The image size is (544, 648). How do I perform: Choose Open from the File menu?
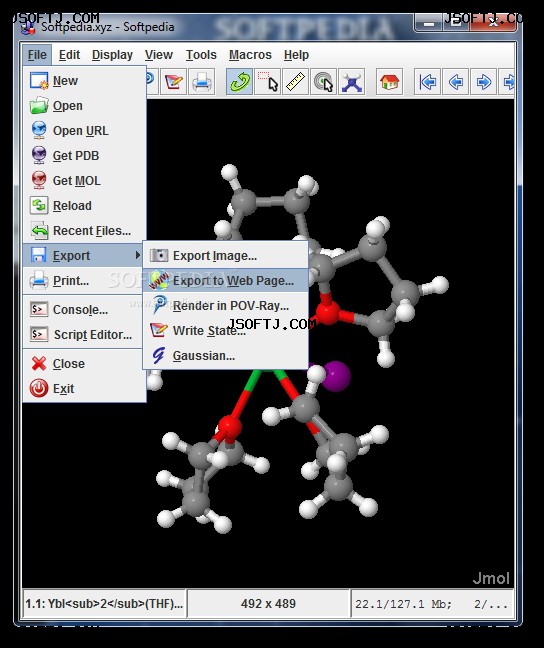click(85, 106)
